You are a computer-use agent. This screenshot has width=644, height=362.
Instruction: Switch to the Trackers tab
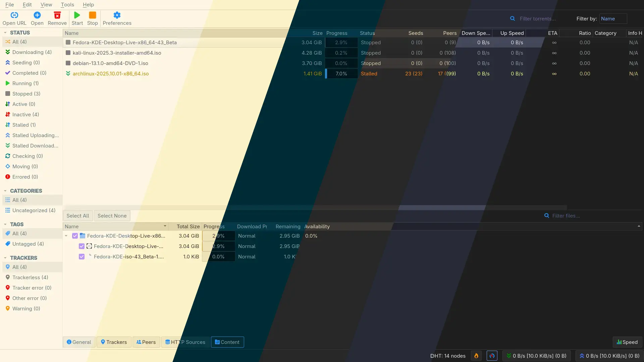pos(114,342)
